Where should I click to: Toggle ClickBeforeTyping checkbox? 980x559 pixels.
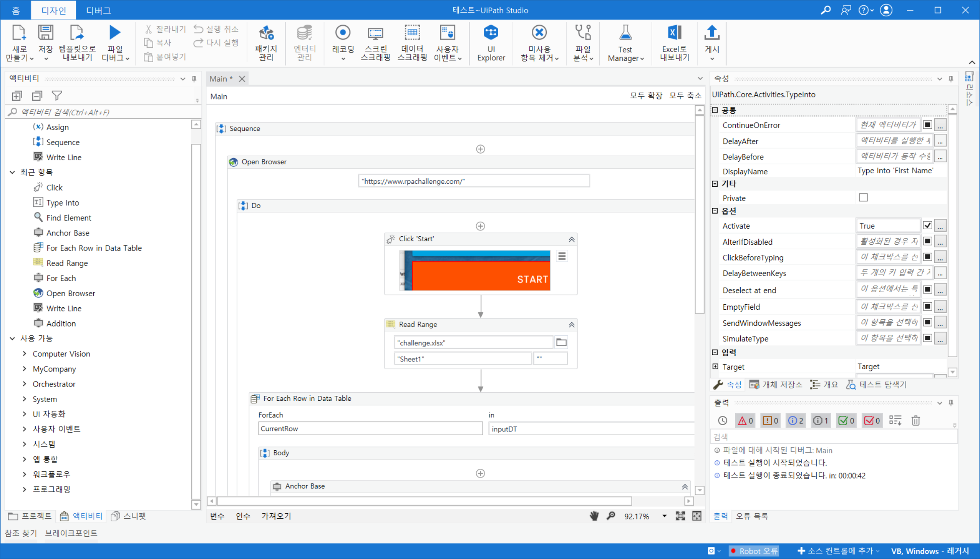click(x=928, y=257)
